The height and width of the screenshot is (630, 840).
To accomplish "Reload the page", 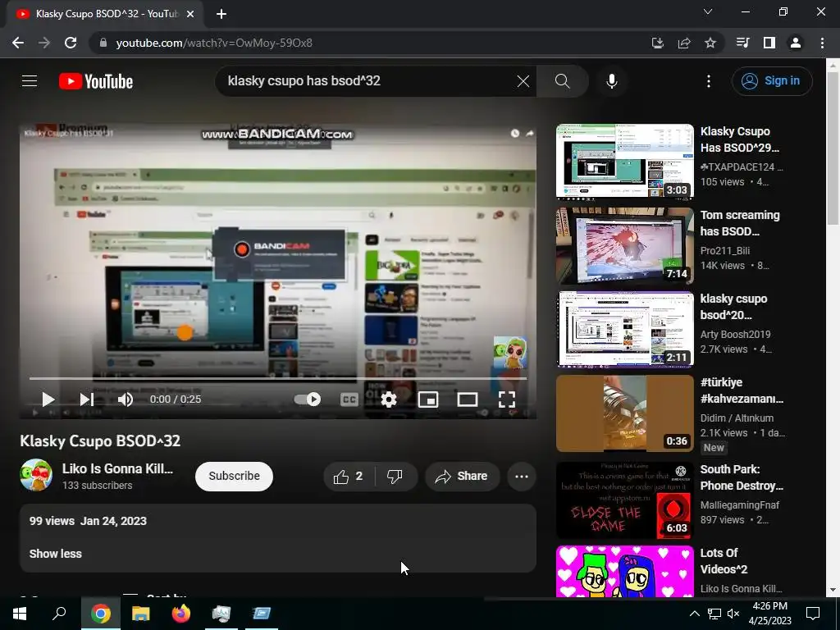I will pyautogui.click(x=71, y=43).
